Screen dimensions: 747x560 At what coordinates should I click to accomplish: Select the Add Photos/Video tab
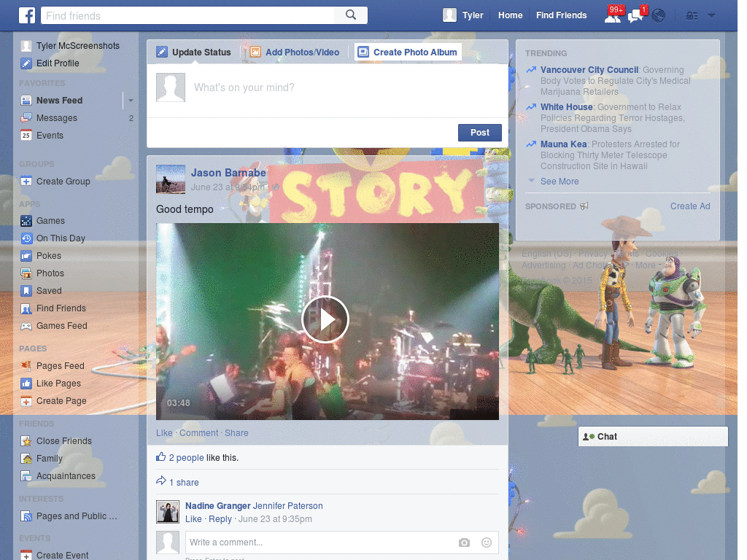[x=295, y=52]
